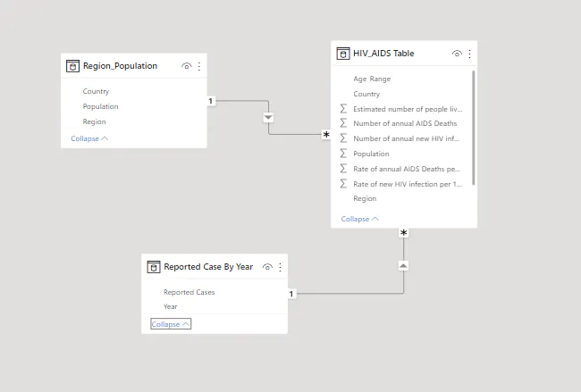This screenshot has width=581, height=392.
Task: Toggle visibility of Reported Case By Year
Action: (x=267, y=267)
